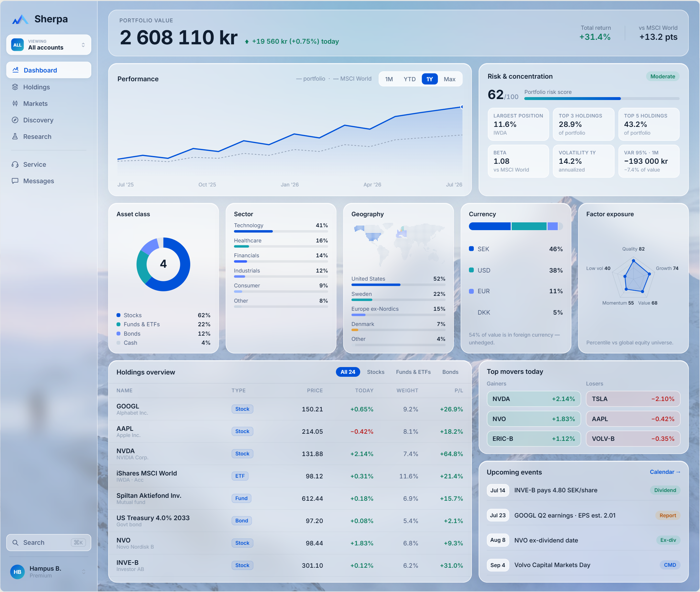Screen dimensions: 700x592
Task: Click the Jul 14 INVE-B dividend event
Action: [583, 490]
